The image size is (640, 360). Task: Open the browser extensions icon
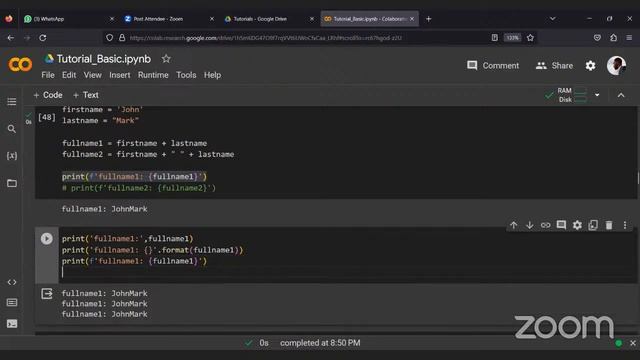coord(613,38)
